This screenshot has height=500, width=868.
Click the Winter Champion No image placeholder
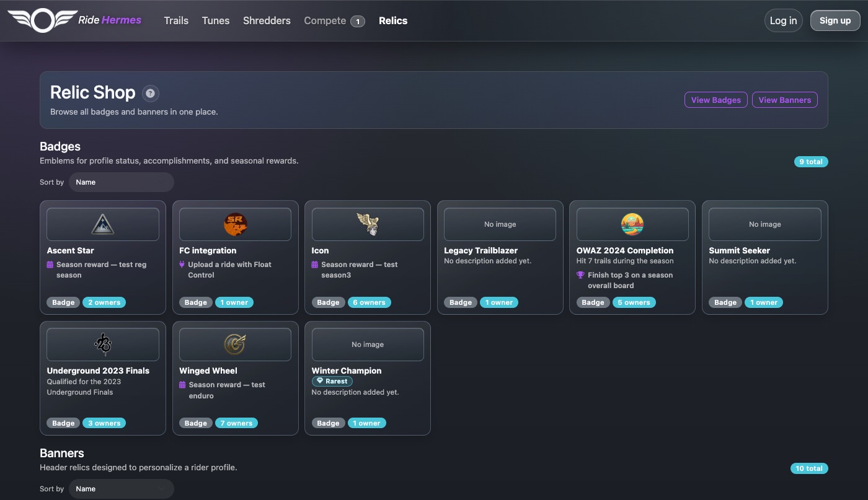(x=368, y=344)
